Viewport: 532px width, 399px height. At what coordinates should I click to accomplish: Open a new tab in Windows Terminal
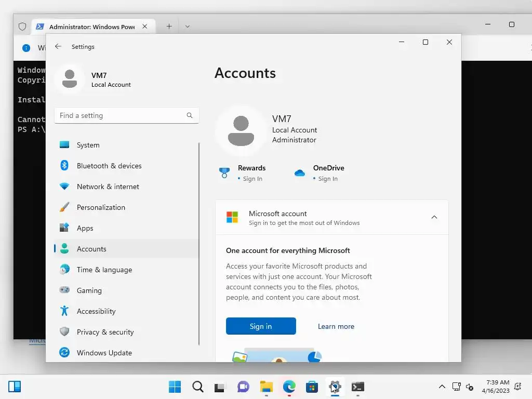pyautogui.click(x=169, y=26)
